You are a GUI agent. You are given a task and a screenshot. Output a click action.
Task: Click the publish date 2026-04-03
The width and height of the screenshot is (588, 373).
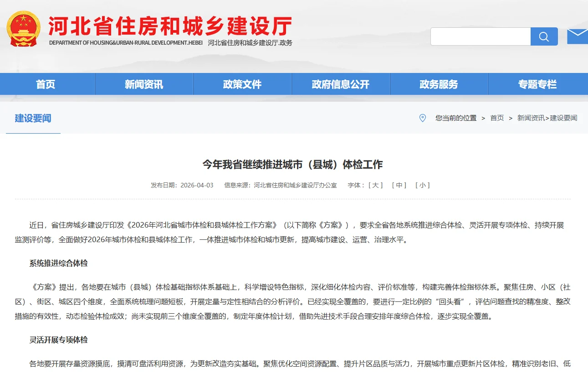tap(197, 185)
